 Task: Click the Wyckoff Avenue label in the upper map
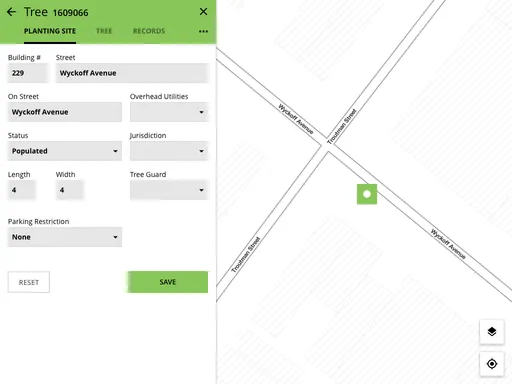click(296, 119)
